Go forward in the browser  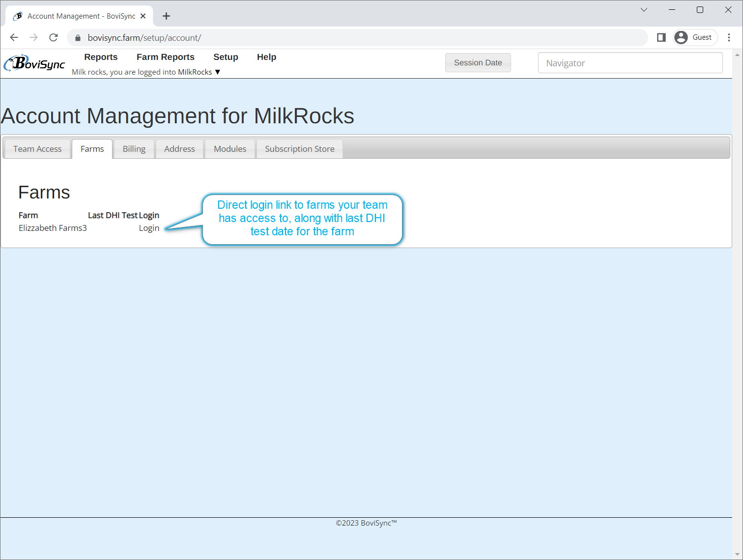click(x=34, y=37)
